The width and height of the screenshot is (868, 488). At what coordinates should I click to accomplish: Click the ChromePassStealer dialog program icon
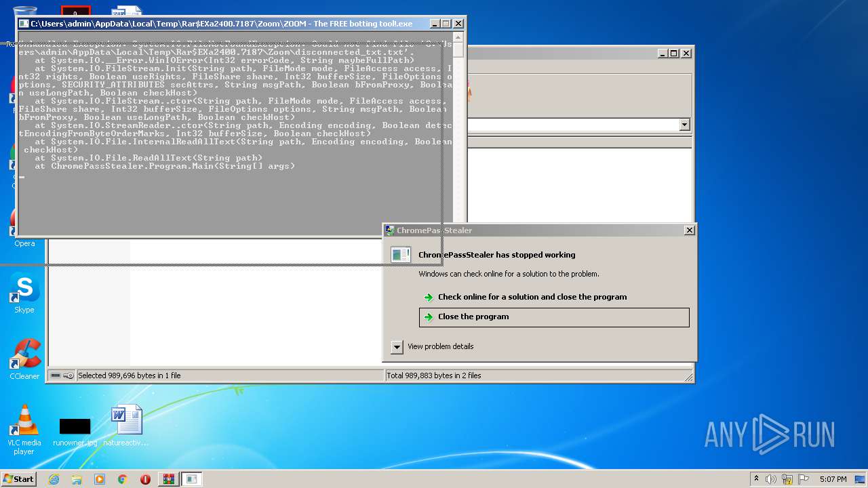(x=401, y=255)
